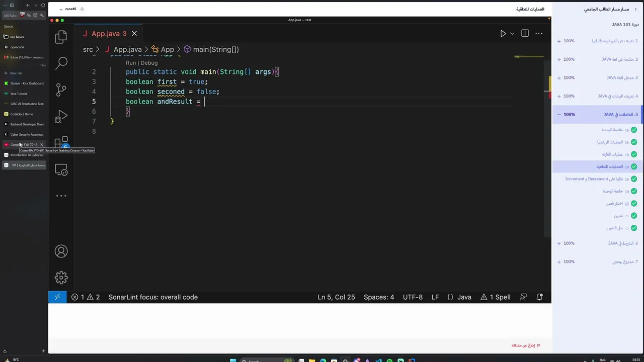Screen dimensions: 644x362
Task: Open the run button dropdown chevron
Action: point(512,34)
